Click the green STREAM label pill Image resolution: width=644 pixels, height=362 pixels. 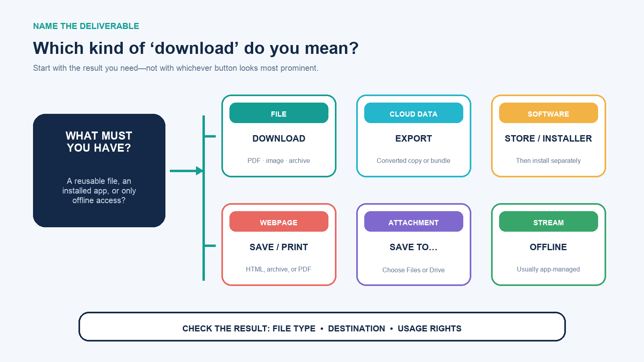pyautogui.click(x=549, y=222)
